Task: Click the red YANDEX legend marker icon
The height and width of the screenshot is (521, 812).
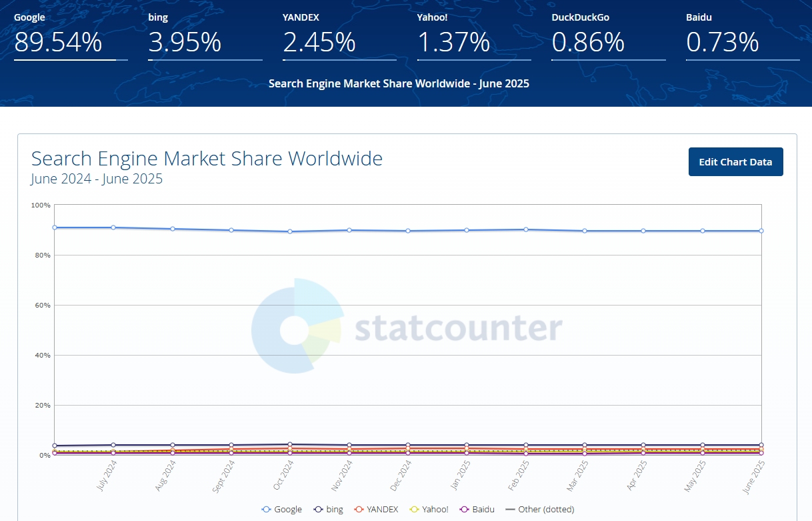Action: 359,509
